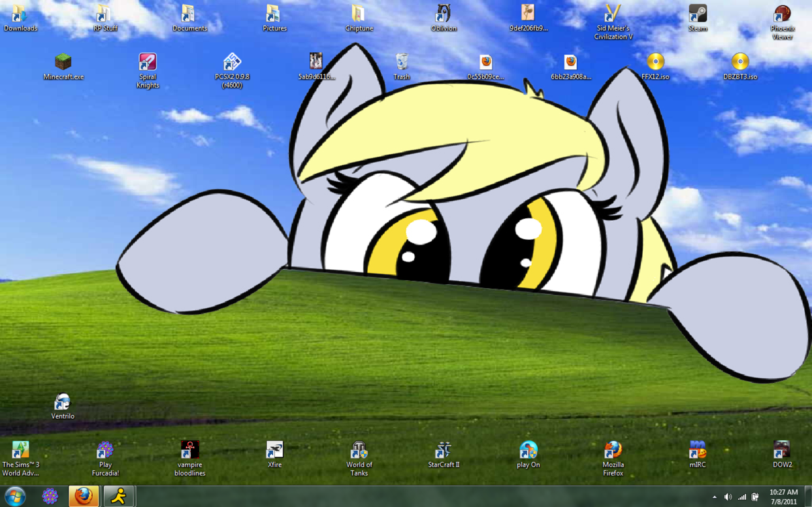Launch the World of Tanks shortcut
The width and height of the screenshot is (812, 507).
[x=359, y=451]
